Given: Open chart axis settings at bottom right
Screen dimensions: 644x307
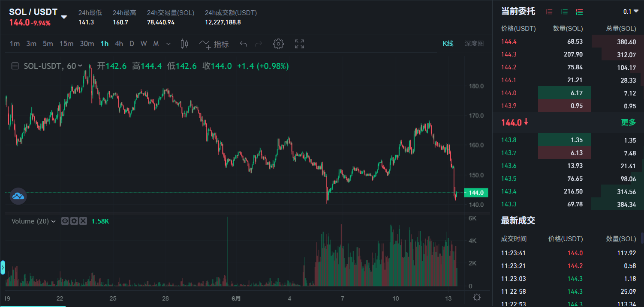Looking at the screenshot, I should (x=477, y=297).
